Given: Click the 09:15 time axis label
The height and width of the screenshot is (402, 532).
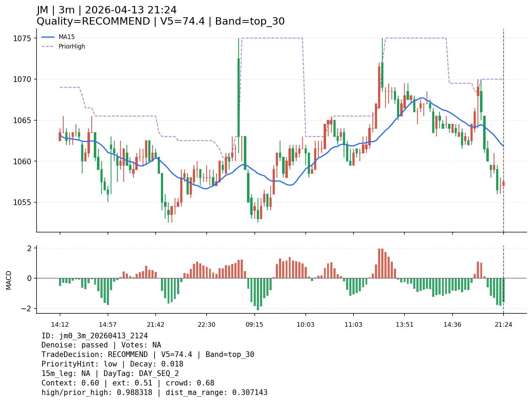Looking at the screenshot, I should point(254,325).
